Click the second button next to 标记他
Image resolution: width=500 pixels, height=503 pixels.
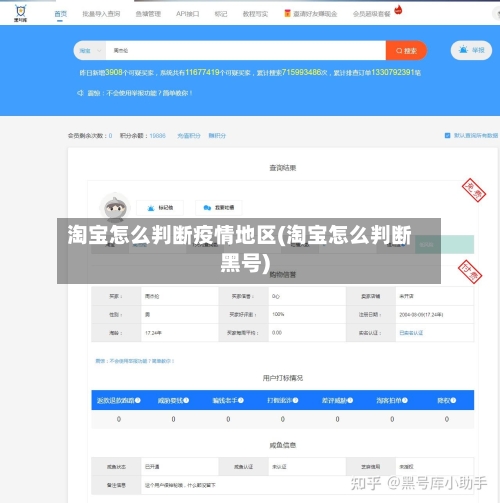[x=219, y=208]
